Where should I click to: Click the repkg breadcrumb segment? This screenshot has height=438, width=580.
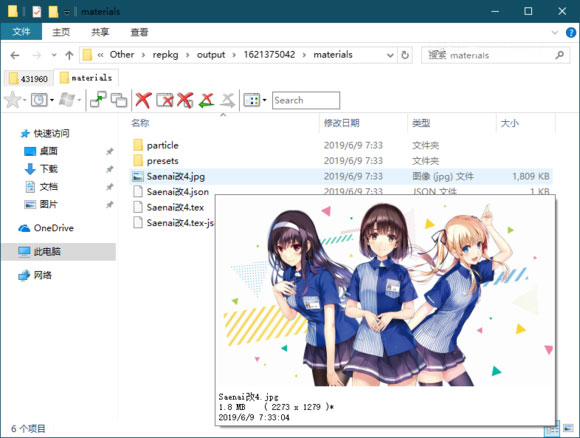tap(165, 55)
